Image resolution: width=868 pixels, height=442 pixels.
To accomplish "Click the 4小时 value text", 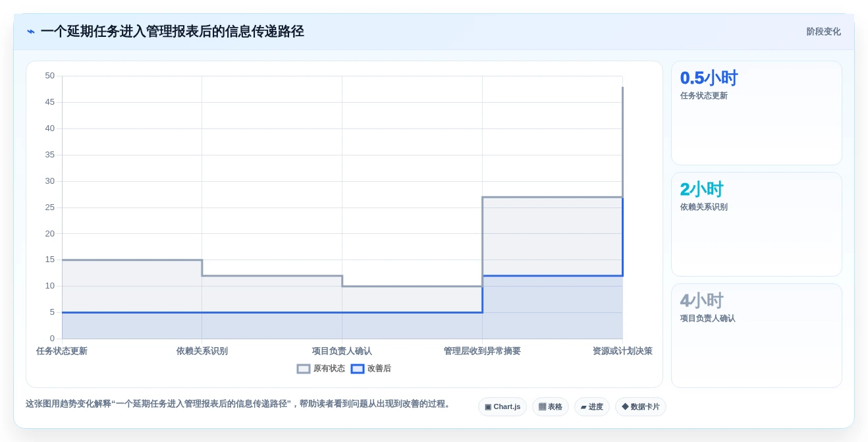I will tap(701, 300).
